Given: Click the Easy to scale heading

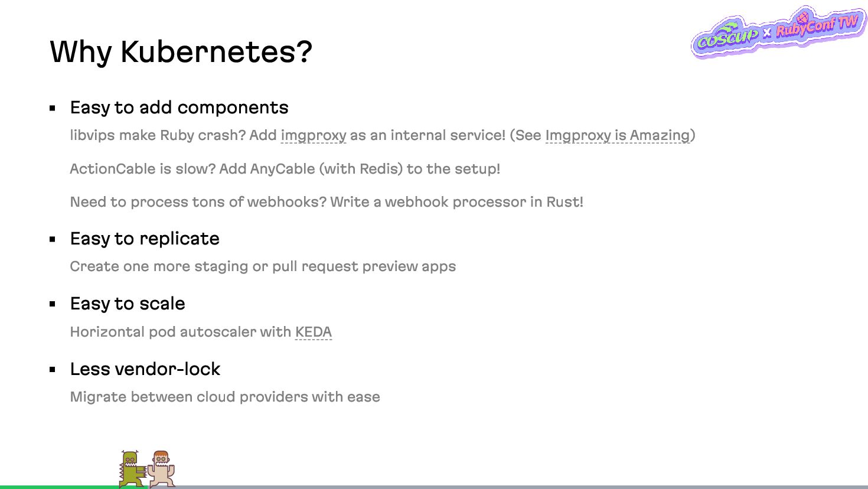Looking at the screenshot, I should click(128, 304).
